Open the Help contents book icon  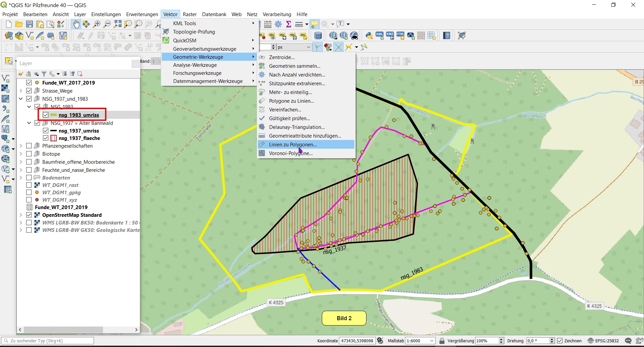[x=446, y=36]
